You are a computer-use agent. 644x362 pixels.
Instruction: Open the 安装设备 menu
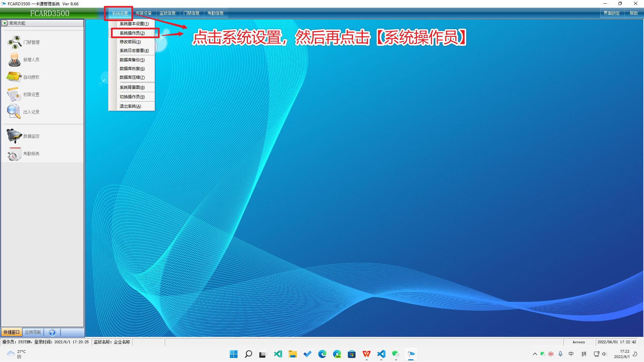click(x=144, y=13)
